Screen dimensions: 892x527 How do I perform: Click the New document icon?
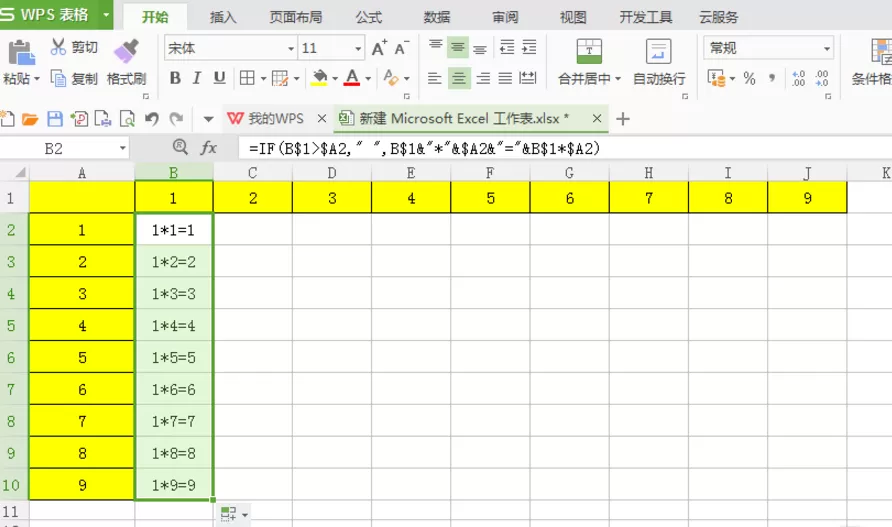7,118
